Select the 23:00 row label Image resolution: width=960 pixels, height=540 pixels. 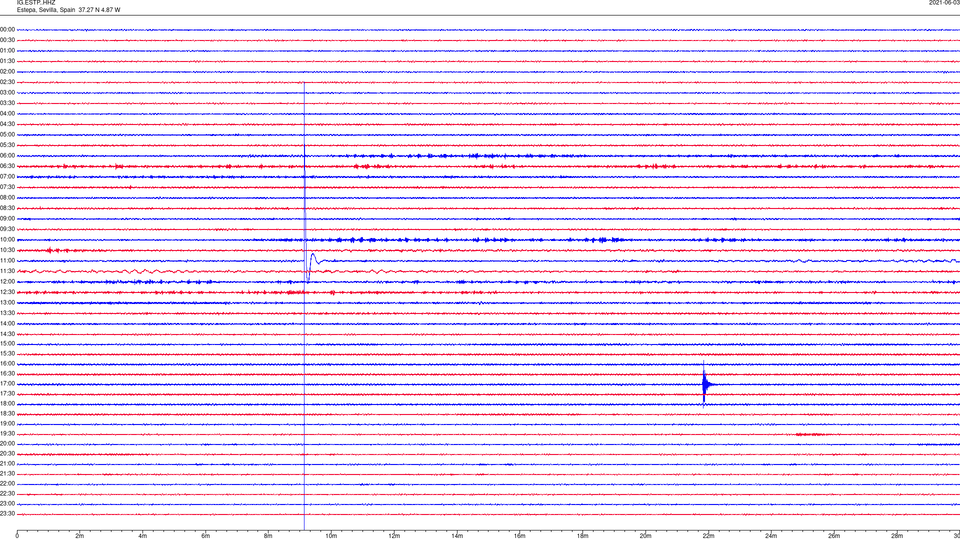7,504
